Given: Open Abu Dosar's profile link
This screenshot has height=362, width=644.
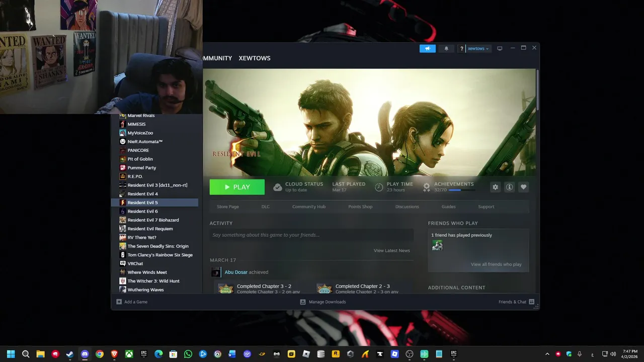Looking at the screenshot, I should click(236, 272).
